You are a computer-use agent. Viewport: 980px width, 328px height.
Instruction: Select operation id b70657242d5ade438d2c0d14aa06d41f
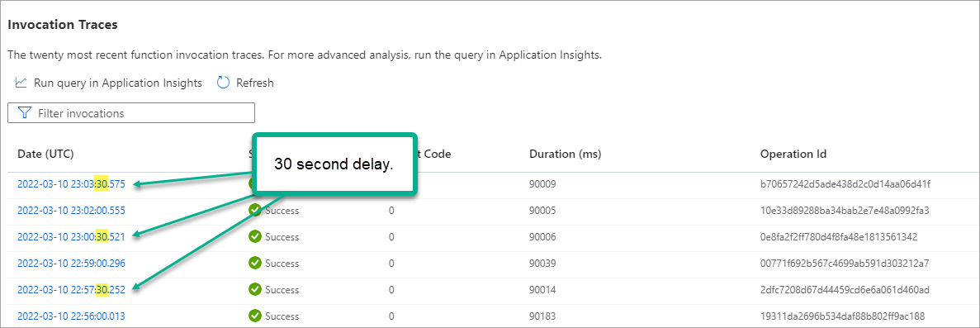[x=845, y=184]
